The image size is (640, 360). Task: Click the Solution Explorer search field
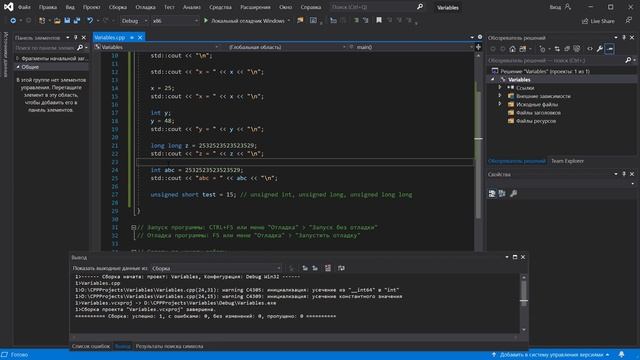click(x=557, y=60)
